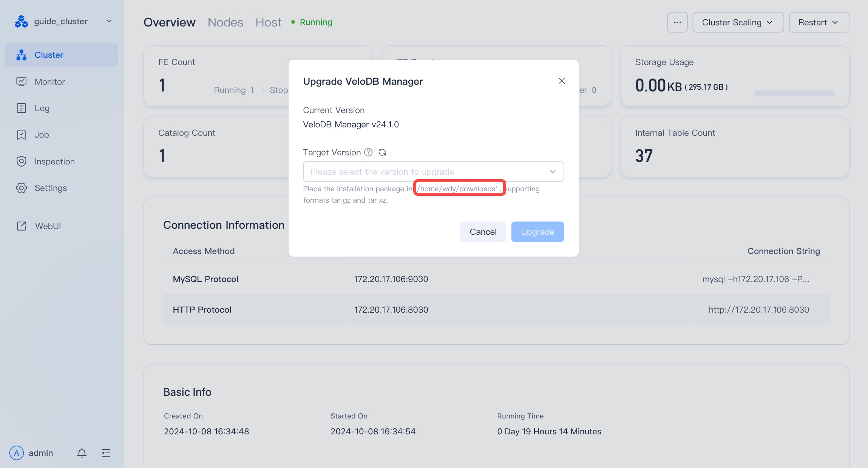Click the guide_cluster logo icon
Image resolution: width=868 pixels, height=468 pixels.
click(x=21, y=22)
